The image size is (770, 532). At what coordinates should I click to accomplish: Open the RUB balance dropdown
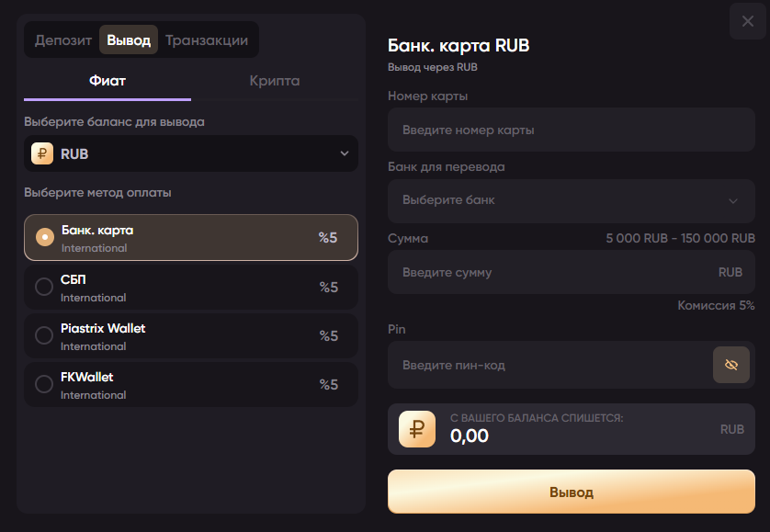184,153
